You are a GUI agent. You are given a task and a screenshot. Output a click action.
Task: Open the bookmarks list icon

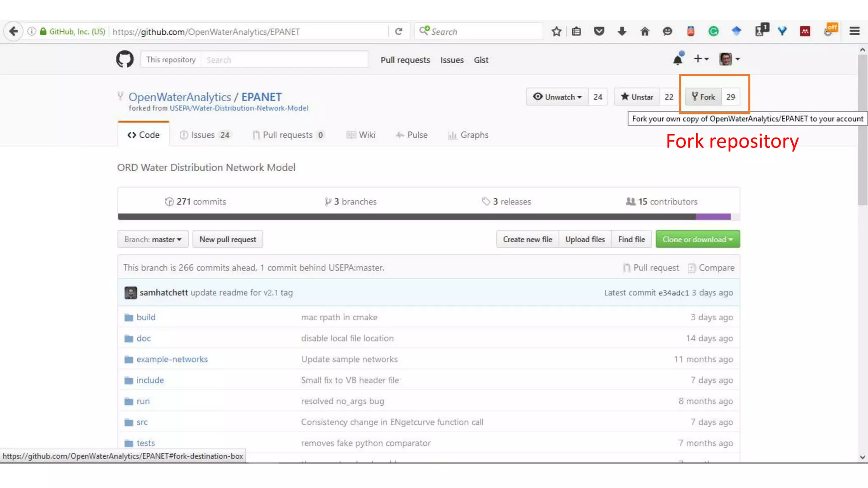pos(576,31)
